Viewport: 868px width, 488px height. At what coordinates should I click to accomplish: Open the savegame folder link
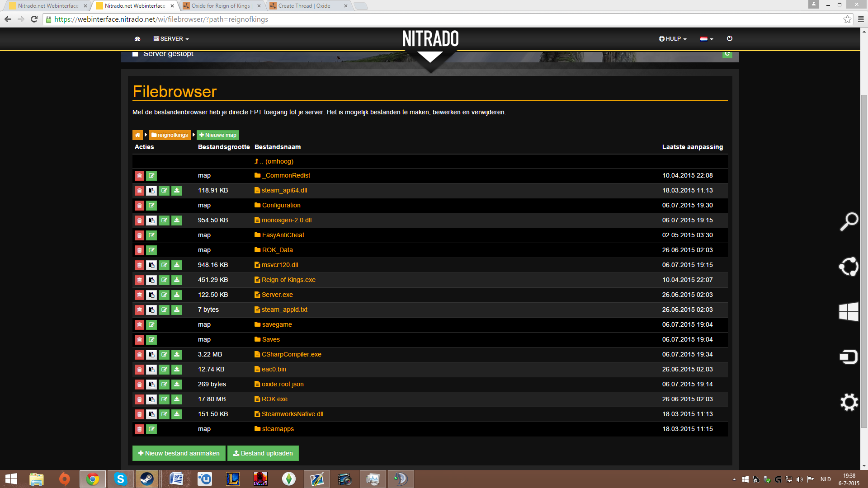[277, 324]
